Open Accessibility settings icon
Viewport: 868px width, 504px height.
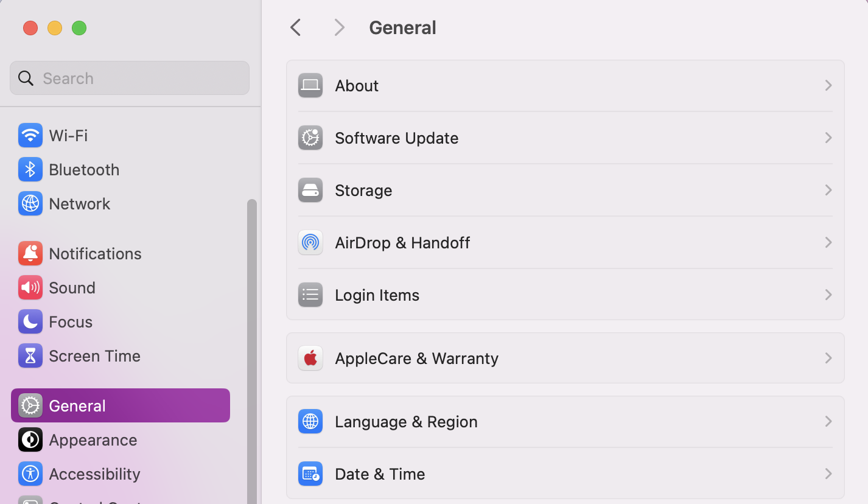coord(30,474)
